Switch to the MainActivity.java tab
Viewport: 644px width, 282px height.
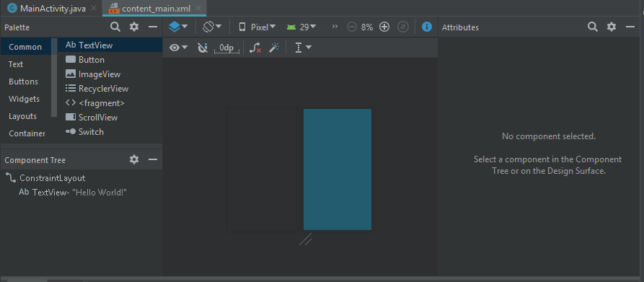tap(46, 9)
